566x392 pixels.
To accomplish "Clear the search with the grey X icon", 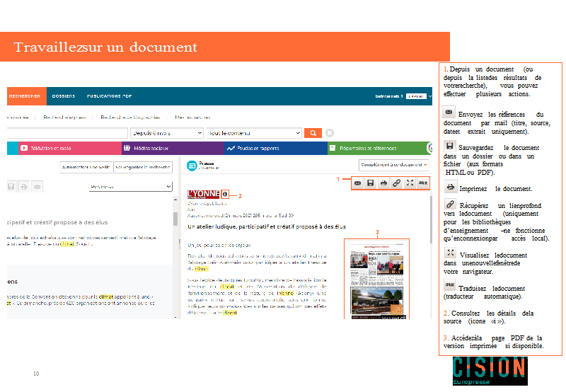I will tap(330, 133).
